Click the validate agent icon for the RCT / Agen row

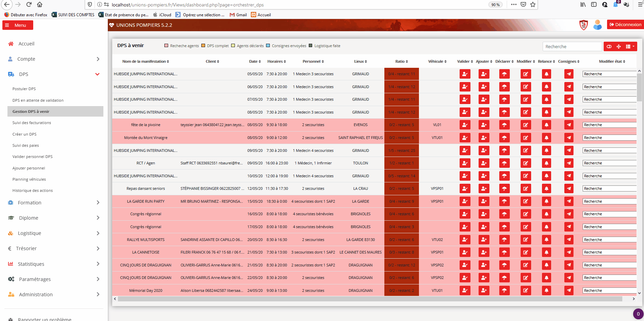coord(465,163)
